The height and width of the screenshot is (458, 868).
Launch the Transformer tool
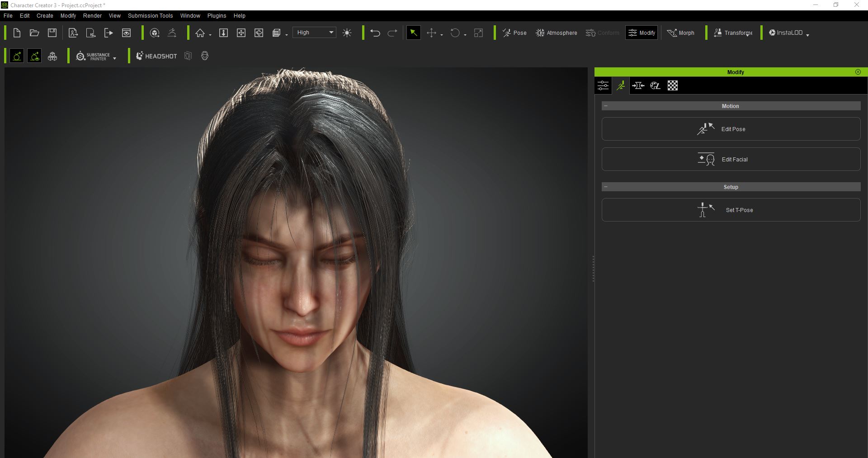tap(733, 33)
